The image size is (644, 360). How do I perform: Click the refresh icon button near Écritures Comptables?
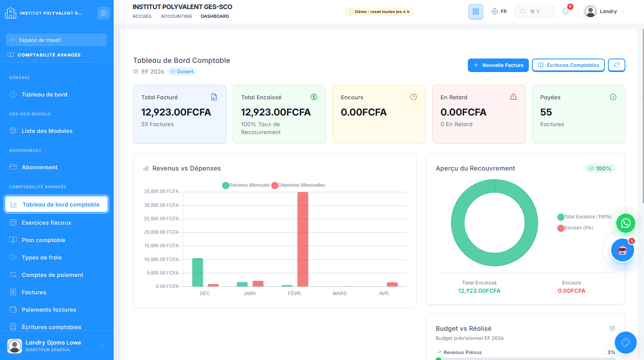point(617,65)
